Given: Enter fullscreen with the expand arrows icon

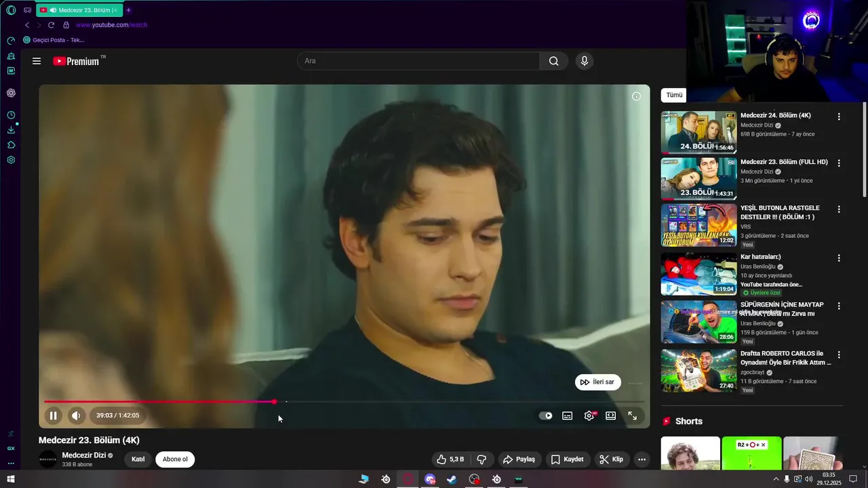Looking at the screenshot, I should point(633,415).
